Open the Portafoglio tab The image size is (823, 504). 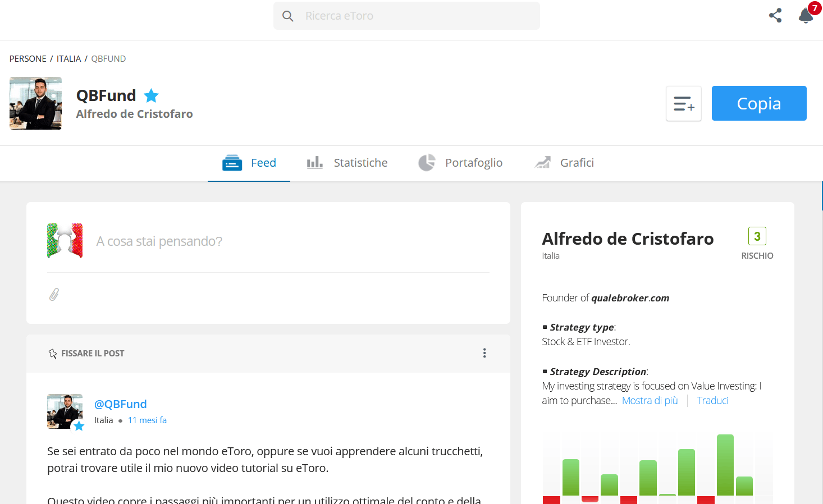pyautogui.click(x=460, y=163)
